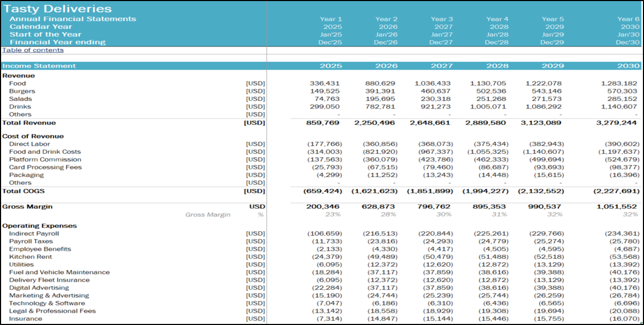
Task: Click the Year 3 column header
Action: [442, 19]
